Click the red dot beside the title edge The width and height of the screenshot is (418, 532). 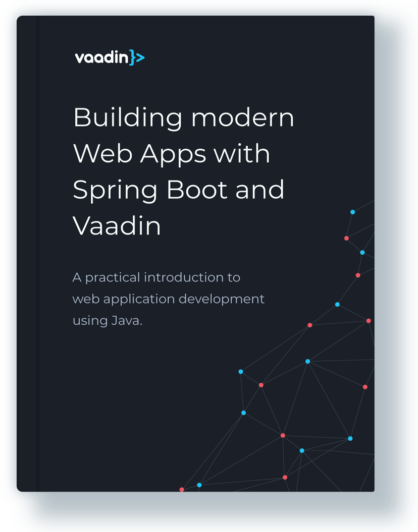pos(346,238)
